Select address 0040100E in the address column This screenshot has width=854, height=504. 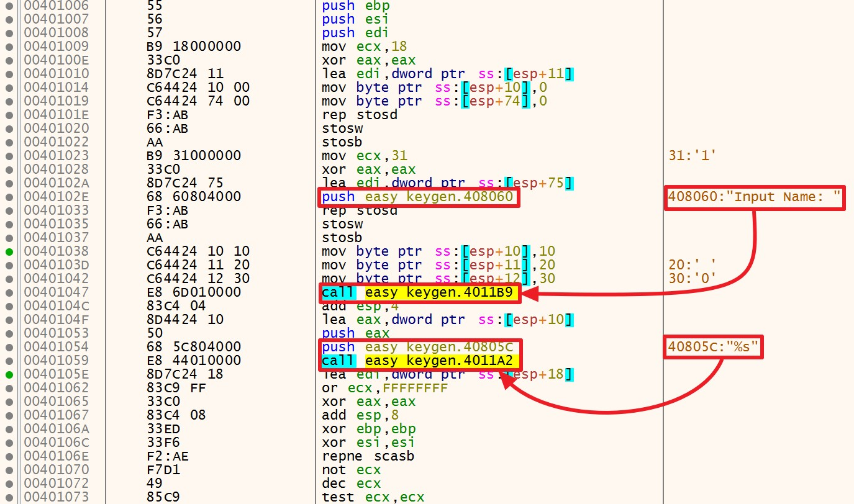(x=56, y=60)
